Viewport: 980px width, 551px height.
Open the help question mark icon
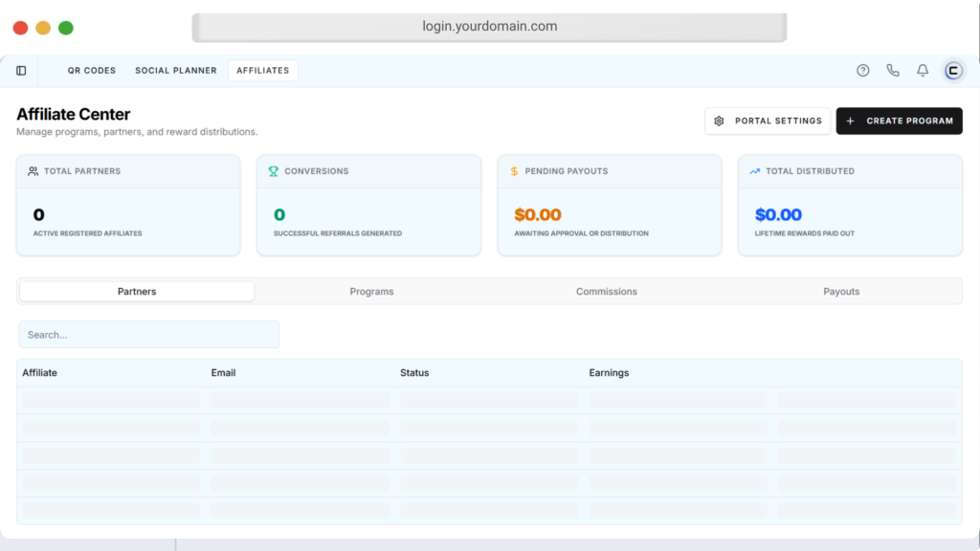click(x=862, y=71)
